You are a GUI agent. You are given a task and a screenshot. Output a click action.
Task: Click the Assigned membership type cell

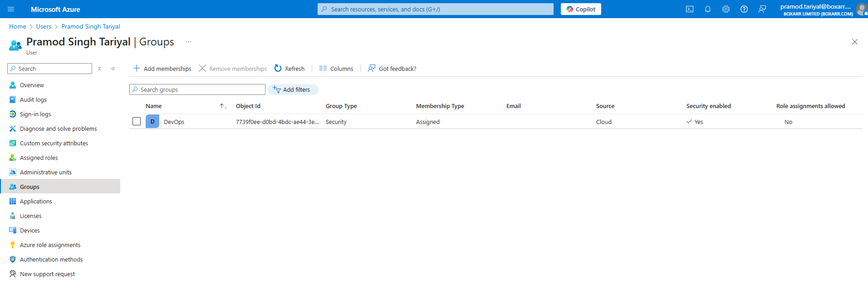pyautogui.click(x=428, y=122)
